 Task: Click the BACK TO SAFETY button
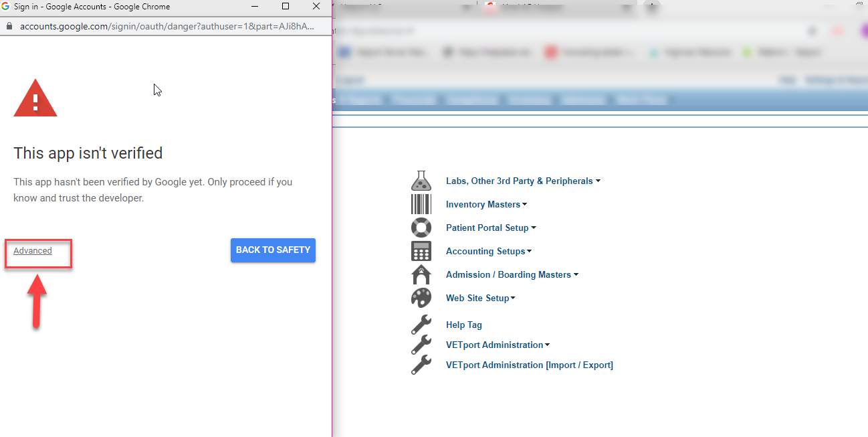[x=273, y=250]
